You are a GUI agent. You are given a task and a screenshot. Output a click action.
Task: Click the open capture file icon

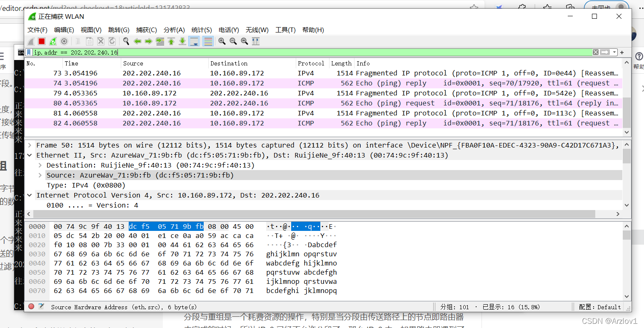[x=78, y=41]
